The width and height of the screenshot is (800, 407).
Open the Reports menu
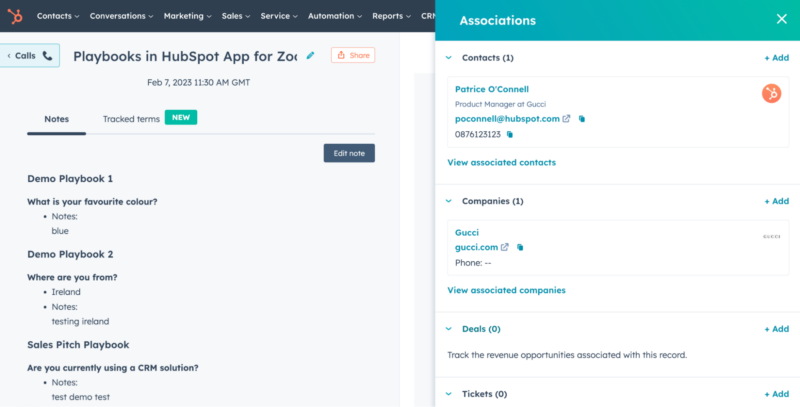(391, 16)
